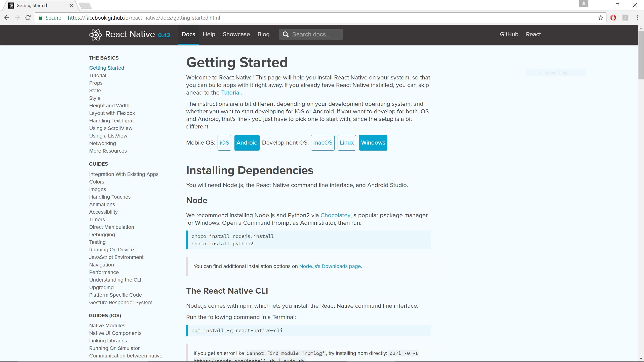Select the Linux development OS option

coord(346,143)
